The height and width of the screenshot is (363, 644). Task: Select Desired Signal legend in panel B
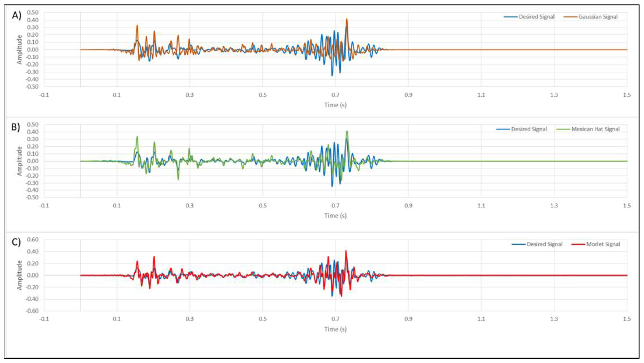(529, 129)
